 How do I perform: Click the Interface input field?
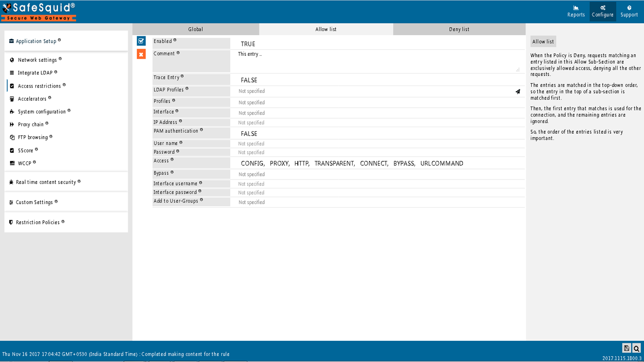377,113
